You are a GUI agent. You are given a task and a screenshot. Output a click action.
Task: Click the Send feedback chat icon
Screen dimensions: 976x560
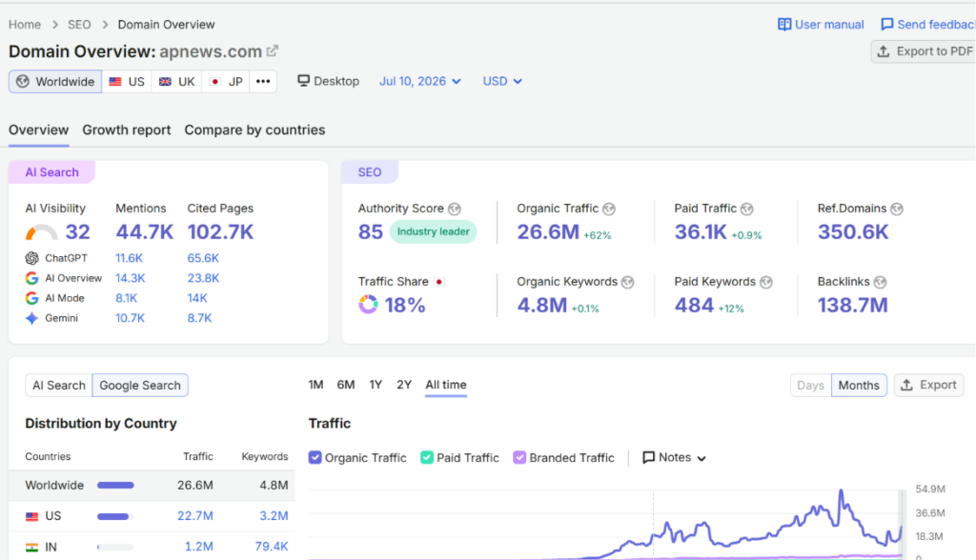887,24
